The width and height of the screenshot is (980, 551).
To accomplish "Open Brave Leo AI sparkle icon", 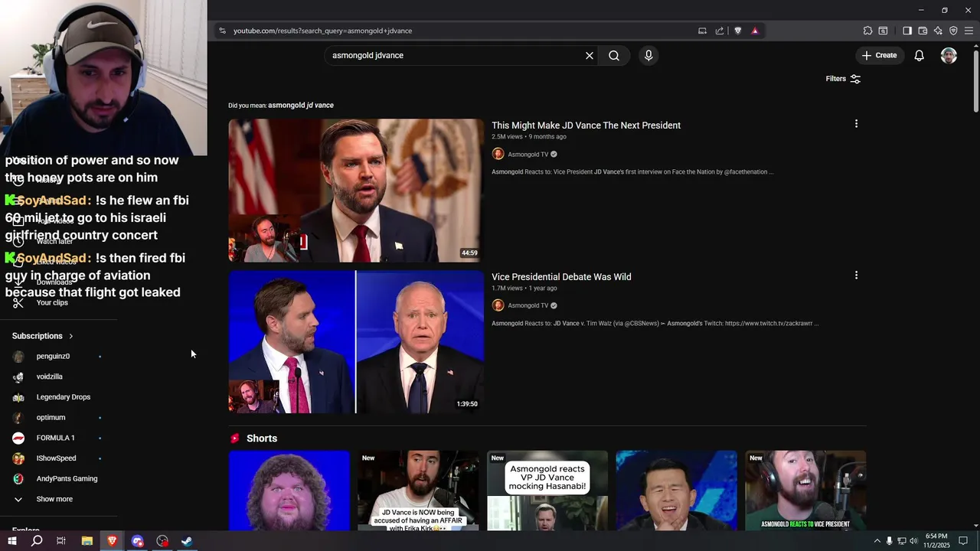I will [938, 31].
